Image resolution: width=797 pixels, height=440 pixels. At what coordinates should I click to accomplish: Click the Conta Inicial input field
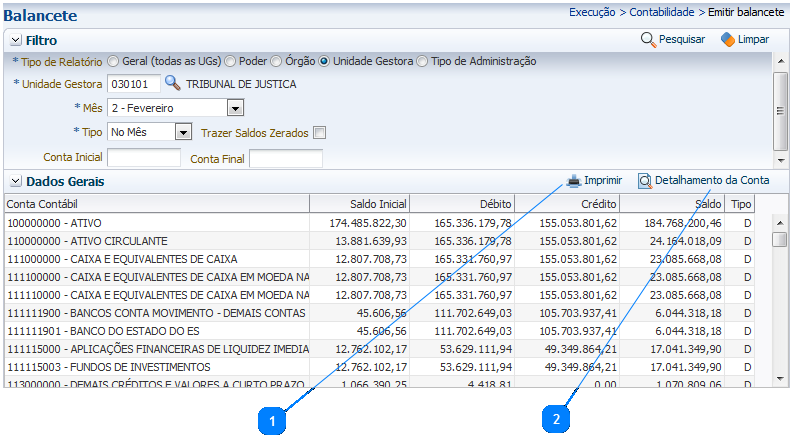[x=144, y=158]
